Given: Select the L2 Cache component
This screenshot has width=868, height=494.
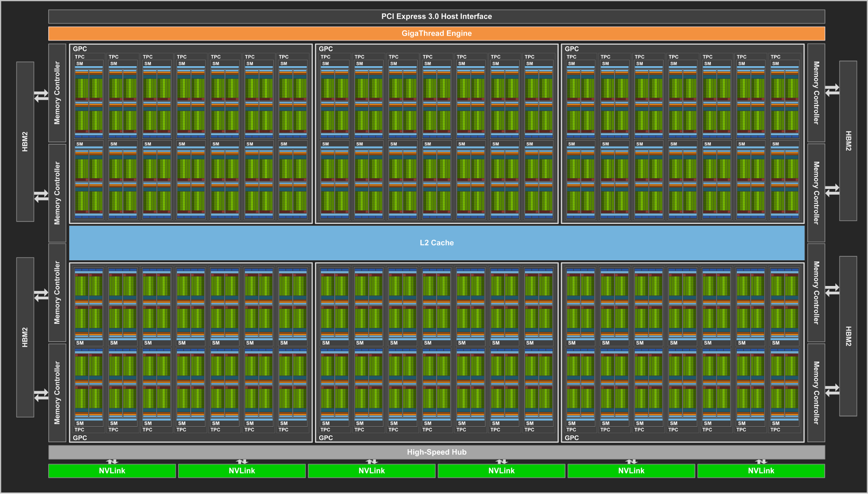Looking at the screenshot, I should click(x=434, y=242).
